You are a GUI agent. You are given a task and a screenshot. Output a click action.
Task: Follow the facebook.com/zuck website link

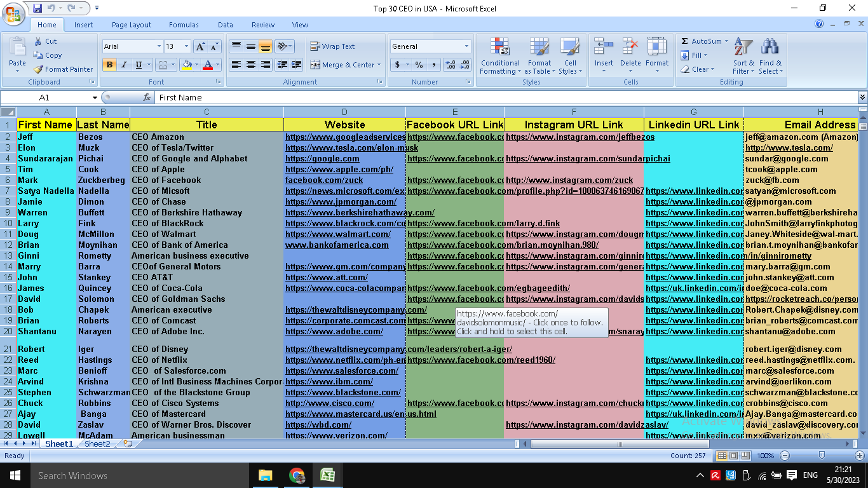324,180
